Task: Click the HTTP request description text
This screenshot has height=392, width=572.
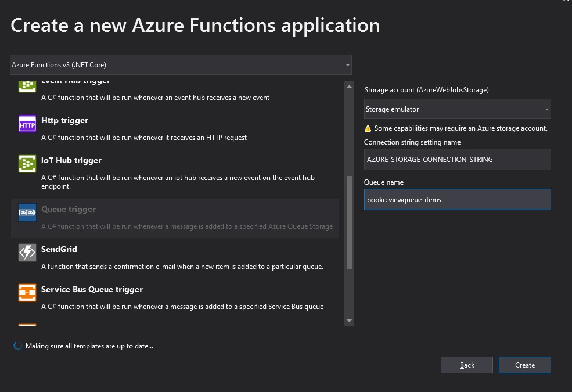Action: coord(144,138)
